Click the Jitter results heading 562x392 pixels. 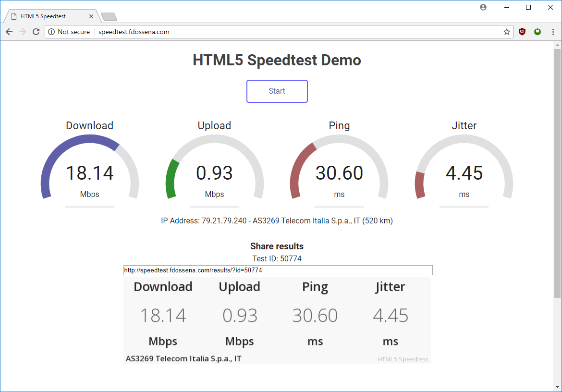tap(390, 287)
